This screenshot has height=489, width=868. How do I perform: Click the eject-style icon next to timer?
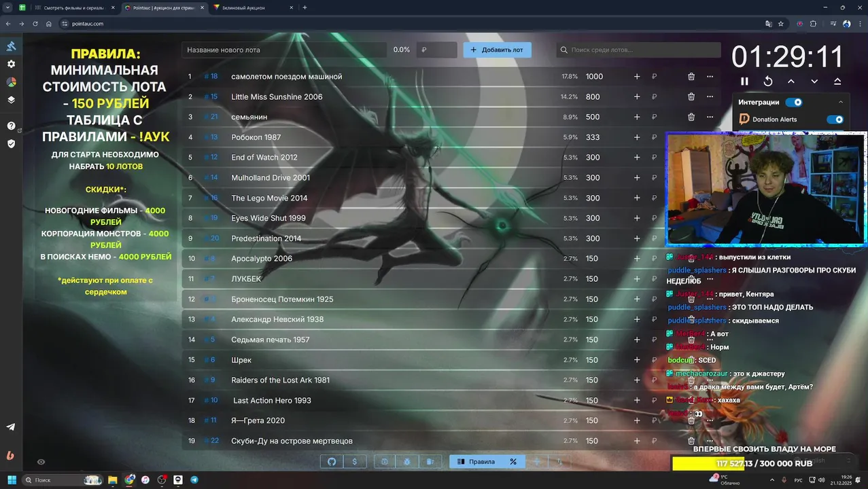click(837, 81)
